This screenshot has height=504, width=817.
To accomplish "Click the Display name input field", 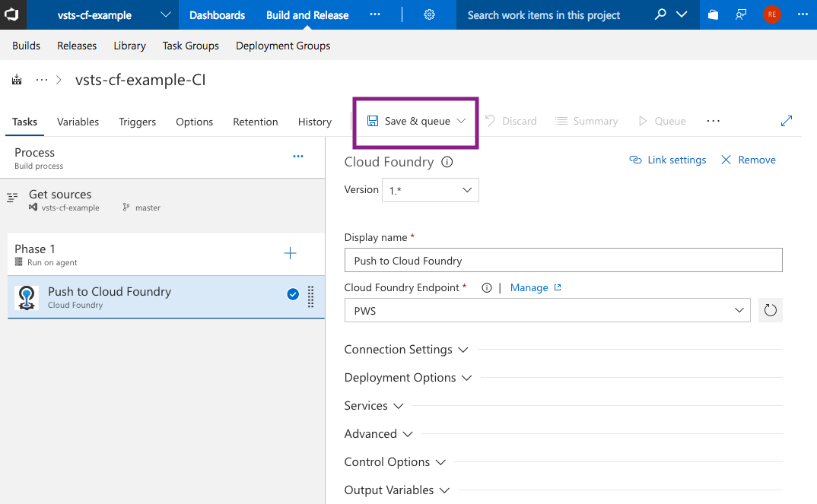I will tap(563, 260).
